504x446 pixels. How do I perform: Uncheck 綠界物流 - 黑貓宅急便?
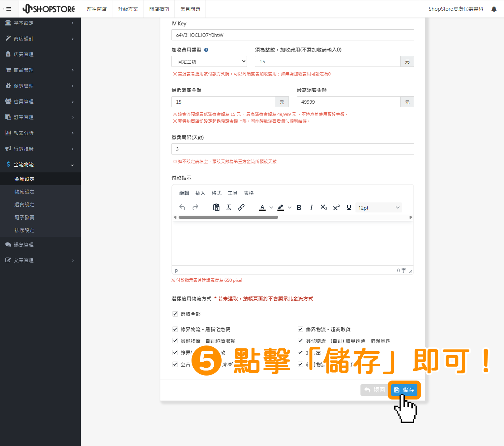click(x=175, y=329)
